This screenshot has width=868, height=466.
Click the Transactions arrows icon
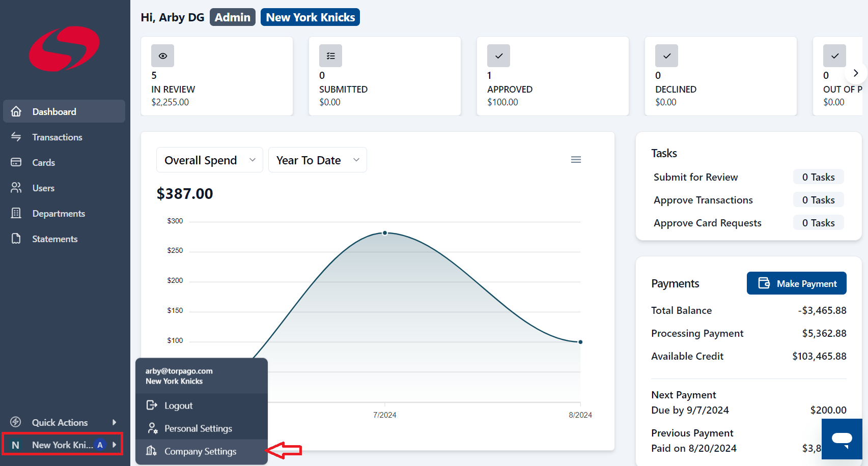coord(16,137)
